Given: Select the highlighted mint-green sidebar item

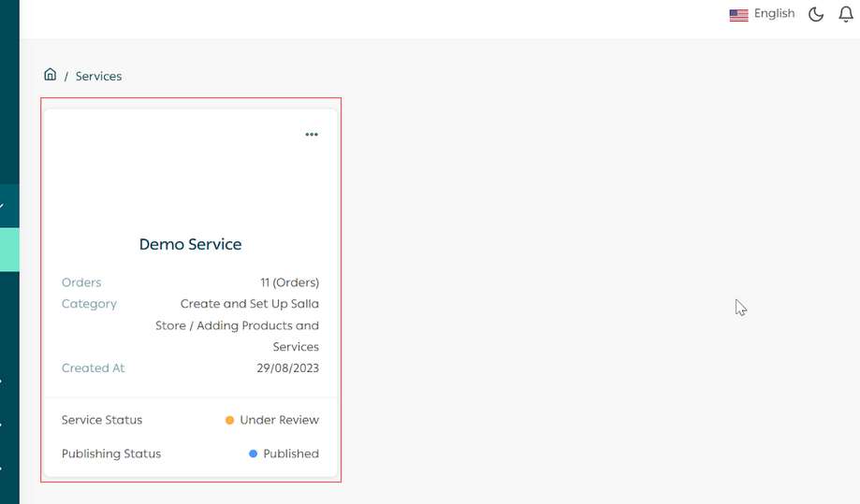Looking at the screenshot, I should [9, 250].
